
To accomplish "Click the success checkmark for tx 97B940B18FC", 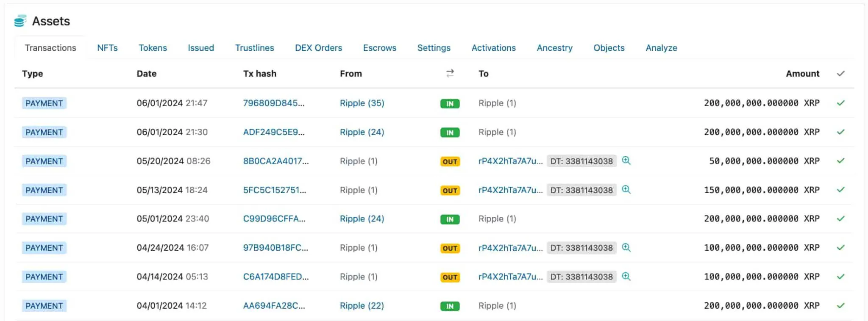I will [x=841, y=247].
